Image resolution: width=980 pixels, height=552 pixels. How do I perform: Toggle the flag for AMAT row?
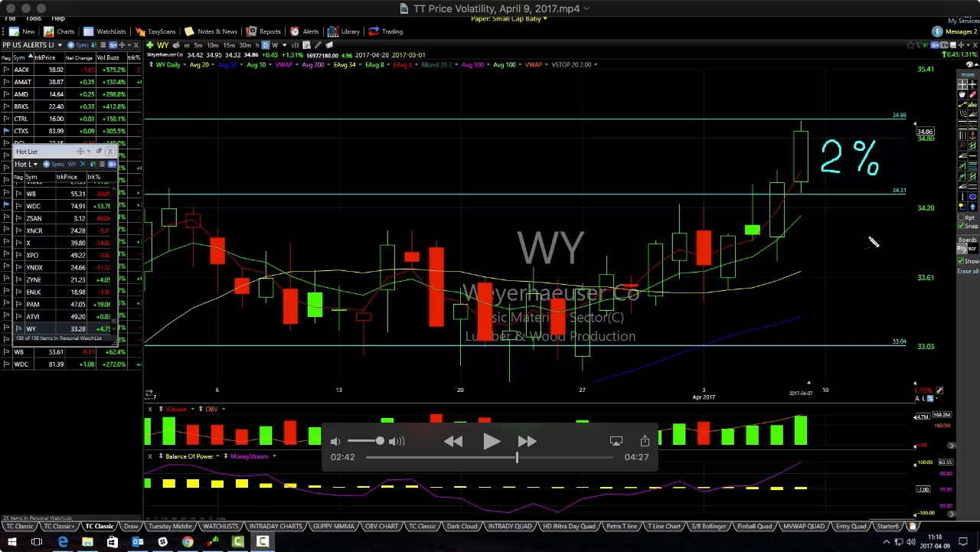(6, 82)
